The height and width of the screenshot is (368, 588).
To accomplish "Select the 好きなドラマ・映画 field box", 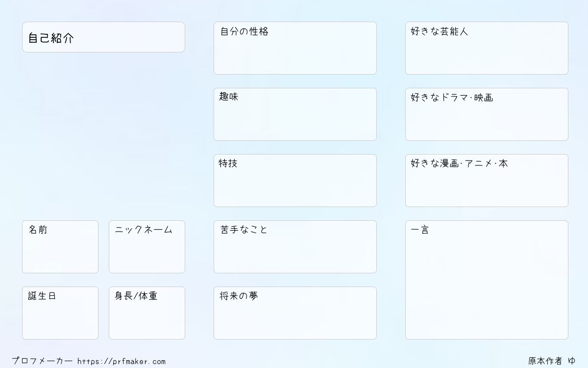I will (x=487, y=114).
